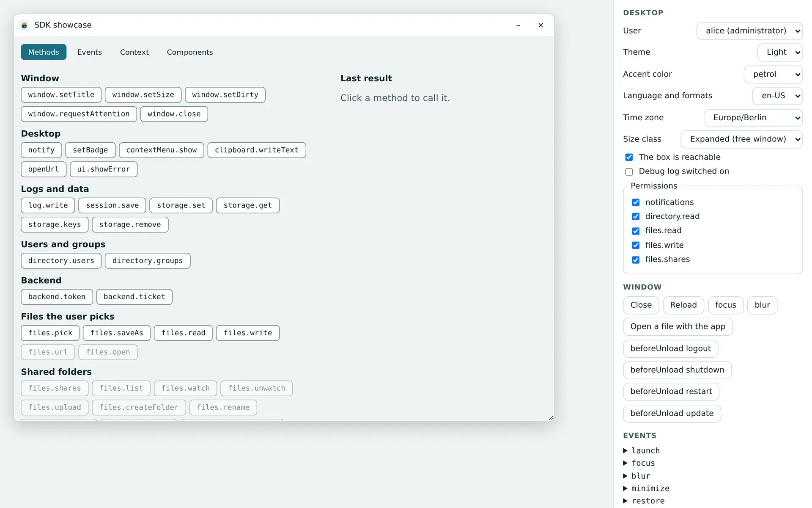Uncheck the notifications permission
The width and height of the screenshot is (812, 508).
[636, 202]
